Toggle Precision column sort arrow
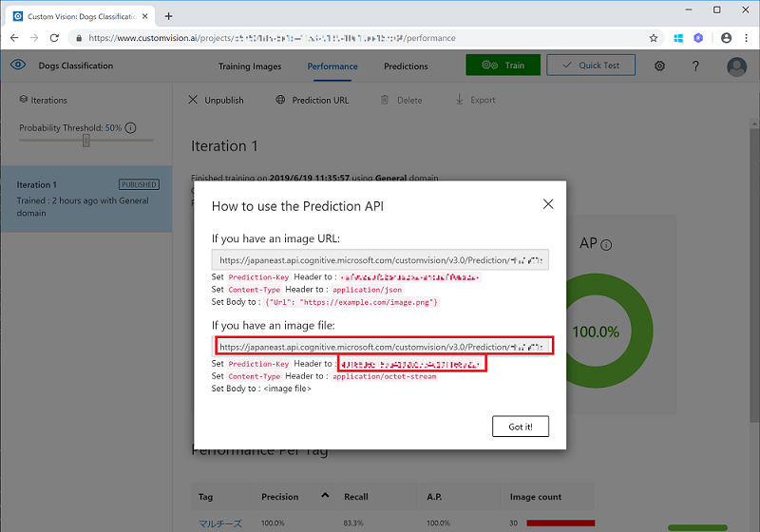Image resolution: width=760 pixels, height=532 pixels. click(325, 495)
